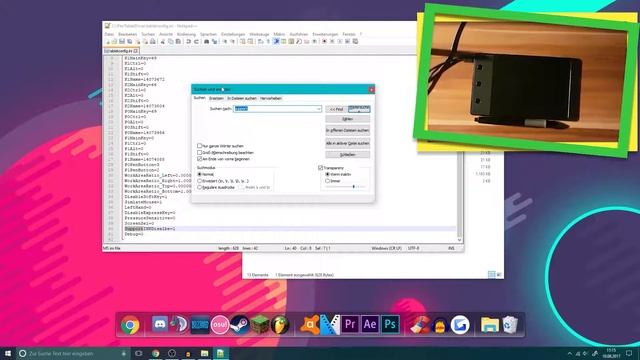Enable 'Nur ganze Wörter suchen' checkbox
This screenshot has width=640, height=360.
coord(200,146)
